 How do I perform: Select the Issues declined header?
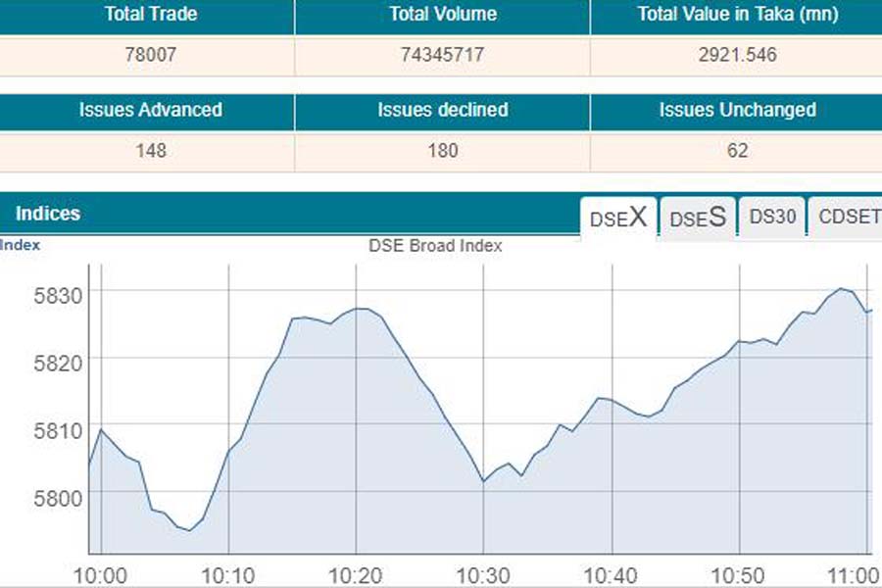[442, 110]
